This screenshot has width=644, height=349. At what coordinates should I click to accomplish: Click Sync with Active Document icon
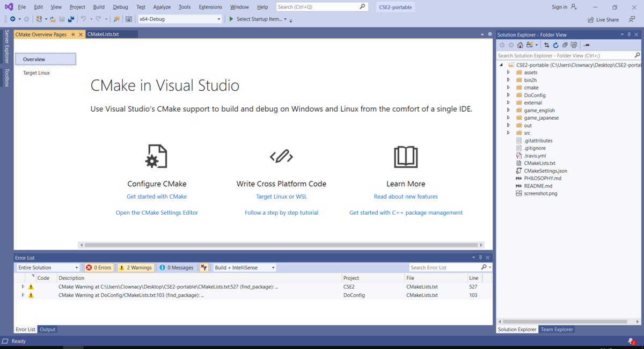(547, 45)
